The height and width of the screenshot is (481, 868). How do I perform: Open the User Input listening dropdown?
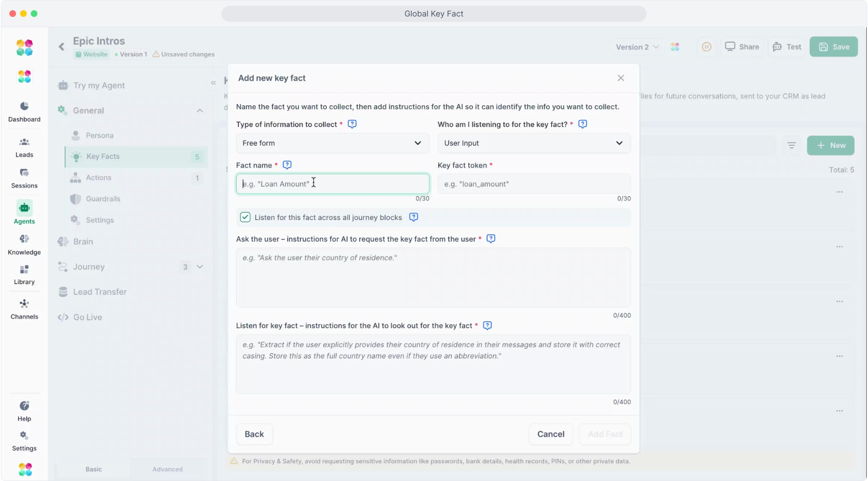(x=534, y=143)
